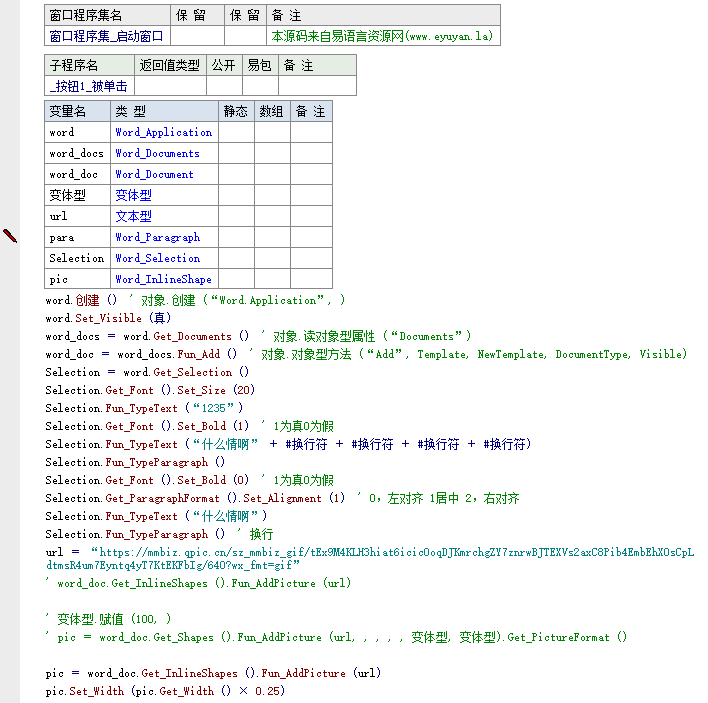The height and width of the screenshot is (703, 708).
Task: Click the Fun_TypeText line containing #换行符
Action: pyautogui.click(x=289, y=444)
